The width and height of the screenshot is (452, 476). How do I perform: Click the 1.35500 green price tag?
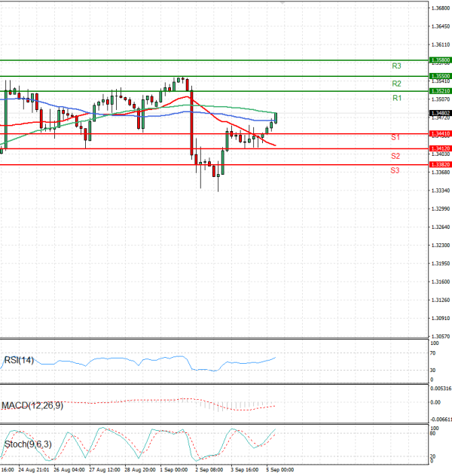point(440,76)
